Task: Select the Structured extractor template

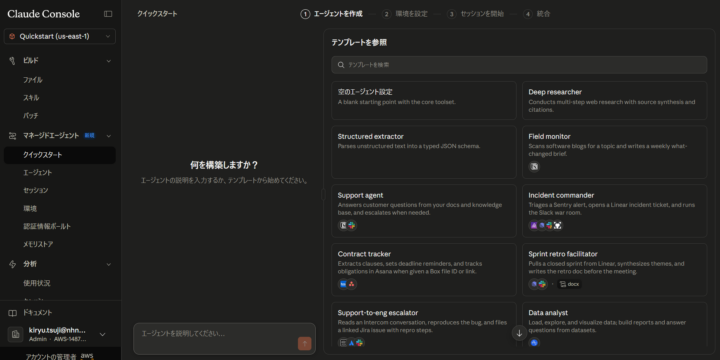Action: [x=424, y=152]
